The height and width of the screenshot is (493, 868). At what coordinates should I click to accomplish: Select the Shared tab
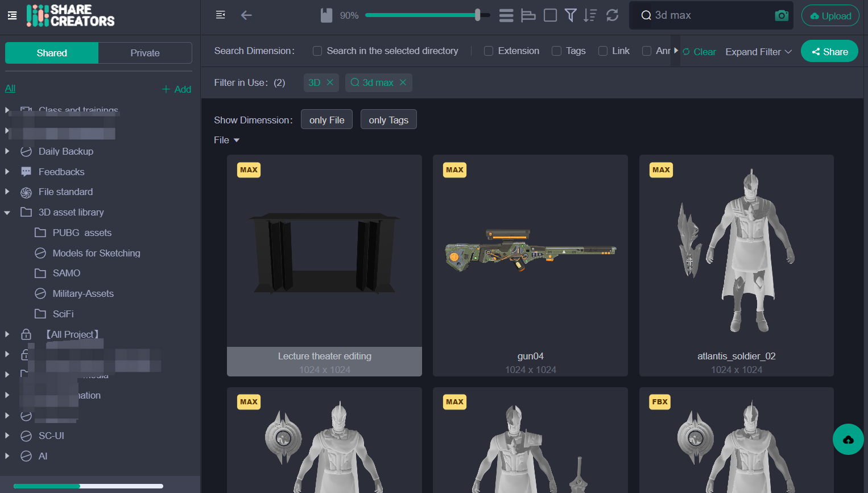(x=51, y=52)
